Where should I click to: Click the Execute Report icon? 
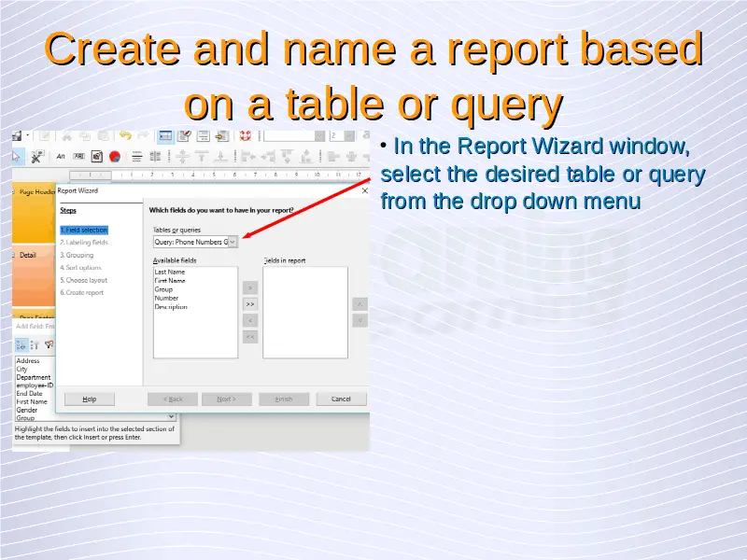click(222, 136)
